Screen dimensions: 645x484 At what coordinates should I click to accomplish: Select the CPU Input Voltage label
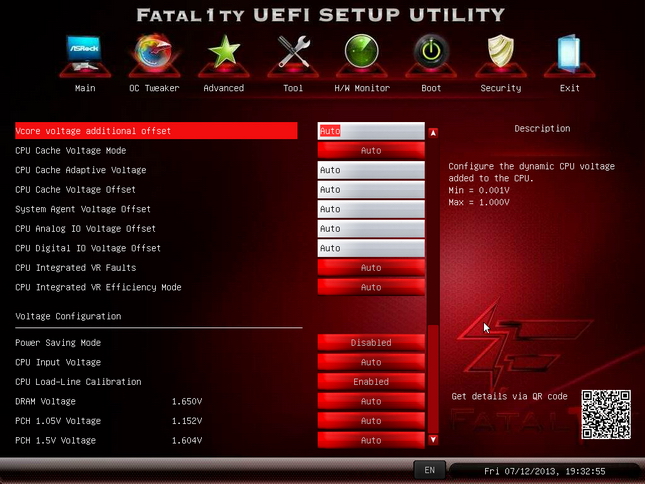[x=58, y=362]
